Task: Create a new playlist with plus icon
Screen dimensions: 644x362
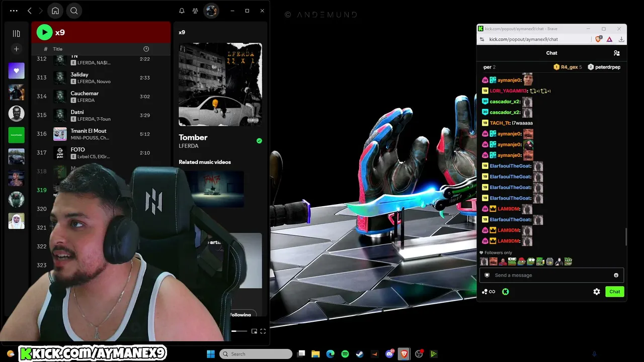Action: point(16,49)
